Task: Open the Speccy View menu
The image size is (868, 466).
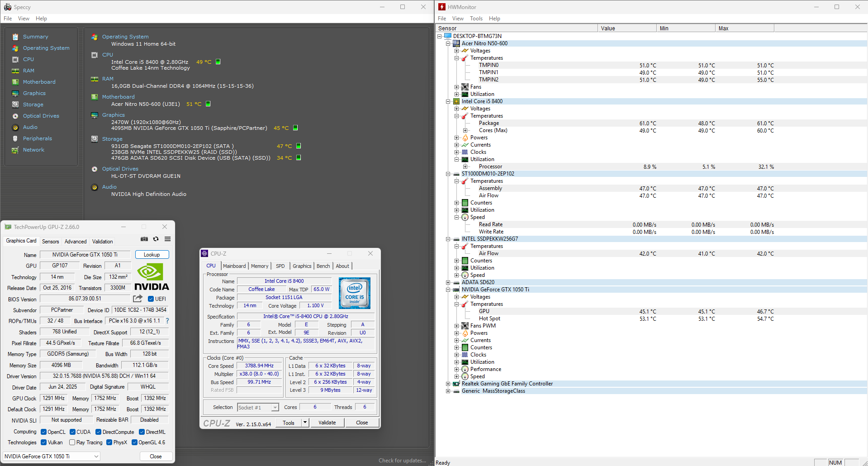Action: coord(24,19)
